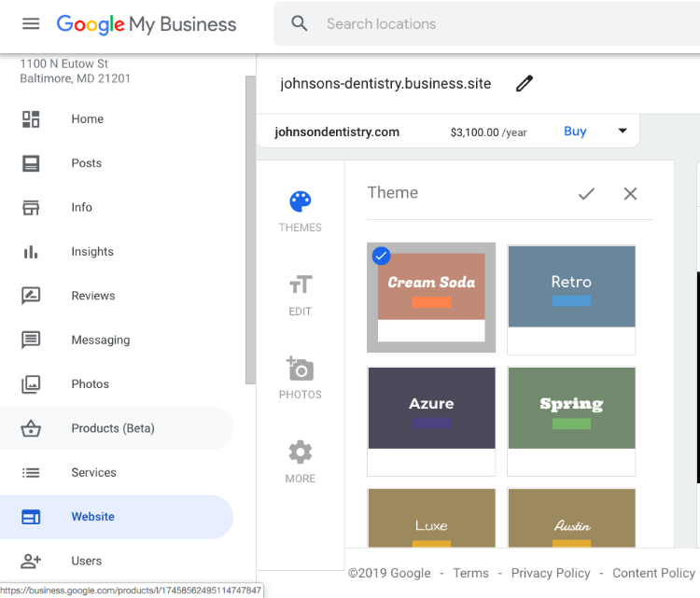Screen dimensions: 700x598
Task: Open the Privacy Policy link
Action: [551, 573]
